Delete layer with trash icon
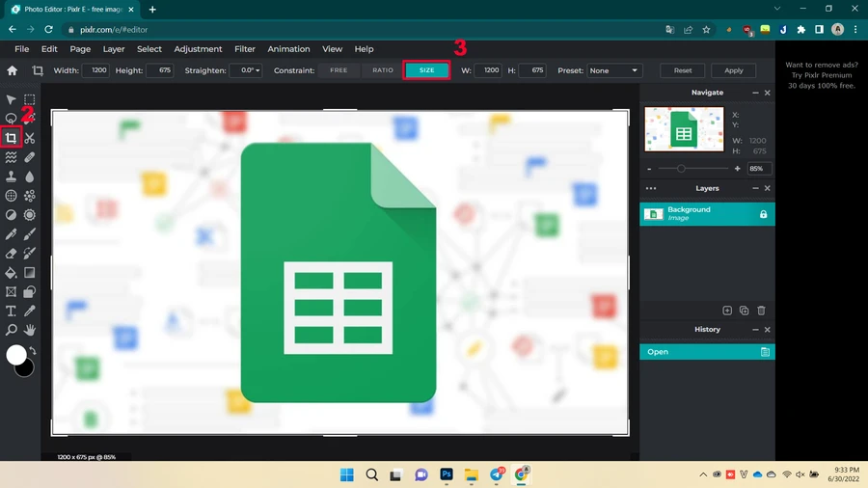 [761, 311]
